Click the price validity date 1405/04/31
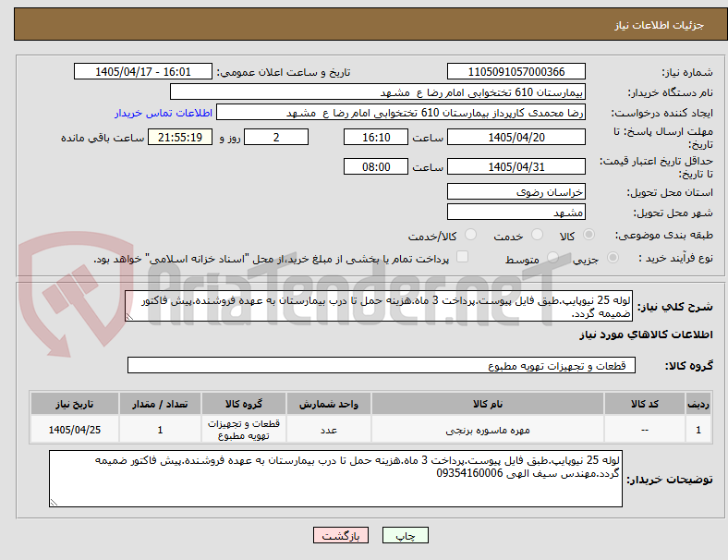 pos(516,166)
